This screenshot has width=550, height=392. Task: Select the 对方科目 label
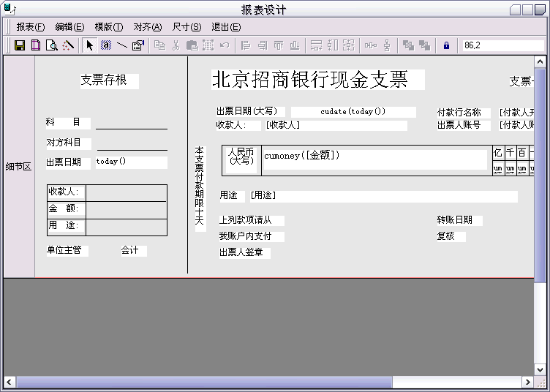69,143
